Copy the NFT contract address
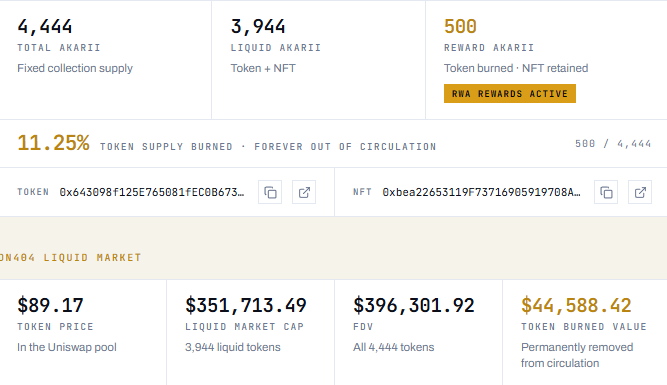This screenshot has height=385, width=667. [606, 192]
